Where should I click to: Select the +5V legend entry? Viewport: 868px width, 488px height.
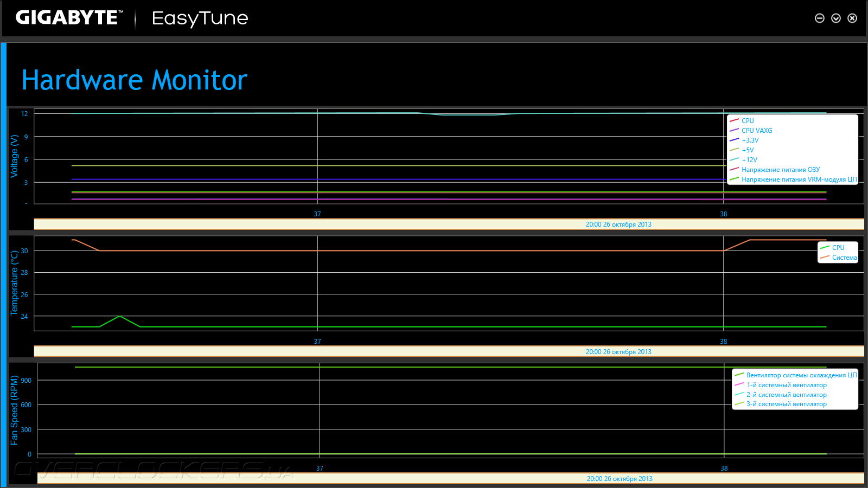click(748, 150)
